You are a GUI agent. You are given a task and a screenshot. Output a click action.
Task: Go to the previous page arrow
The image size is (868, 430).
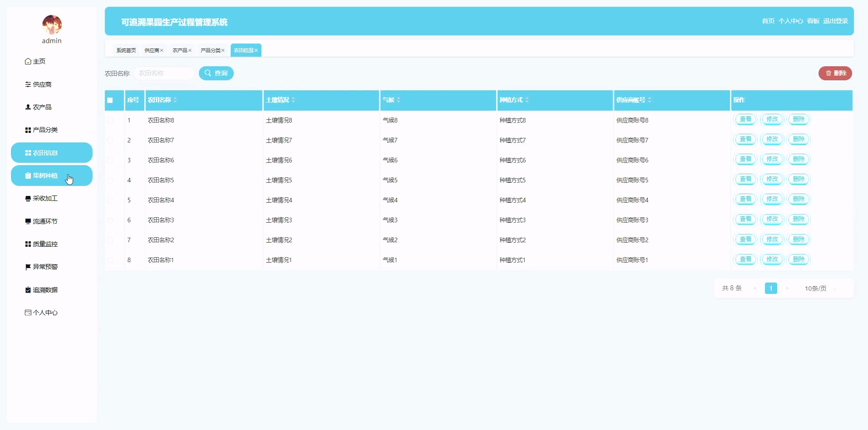pos(755,288)
